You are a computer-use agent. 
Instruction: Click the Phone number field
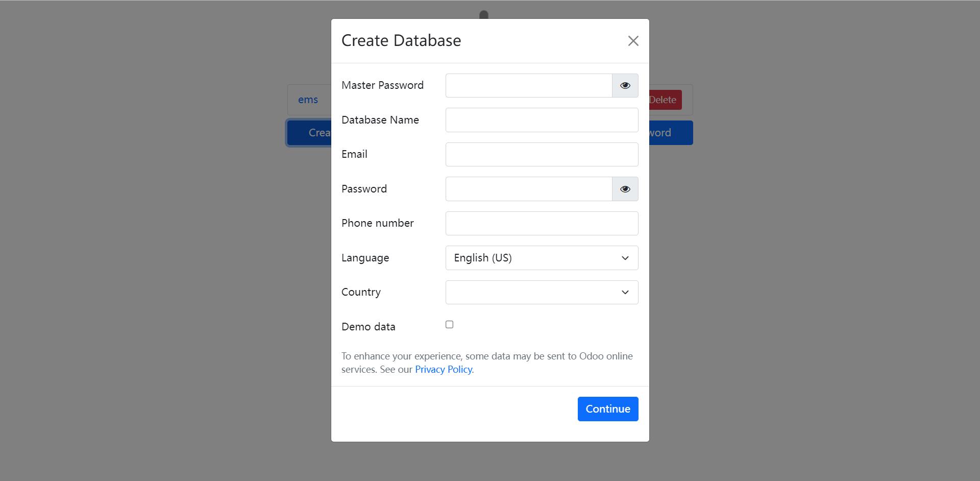click(541, 224)
